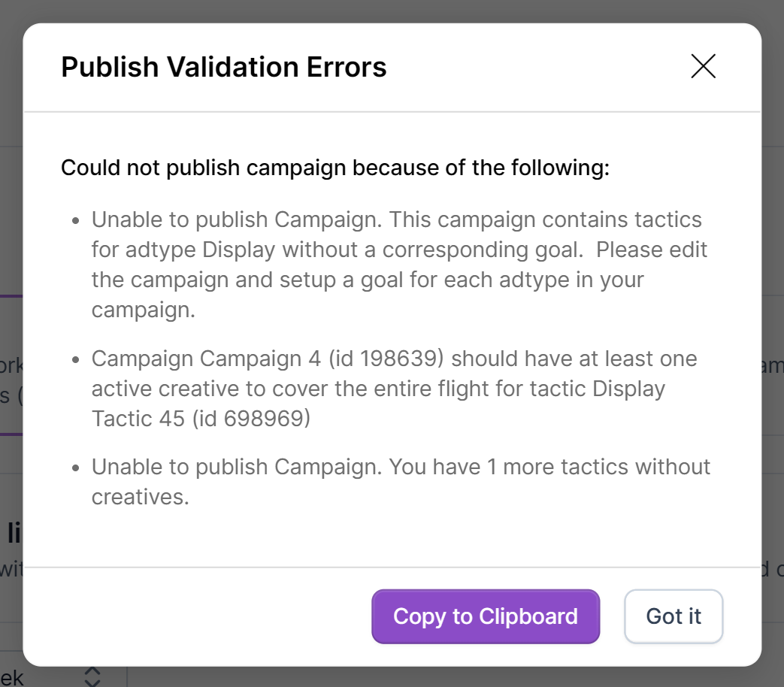Dismiss the dialog with Got it
Viewport: 784px width, 687px height.
pyautogui.click(x=674, y=616)
